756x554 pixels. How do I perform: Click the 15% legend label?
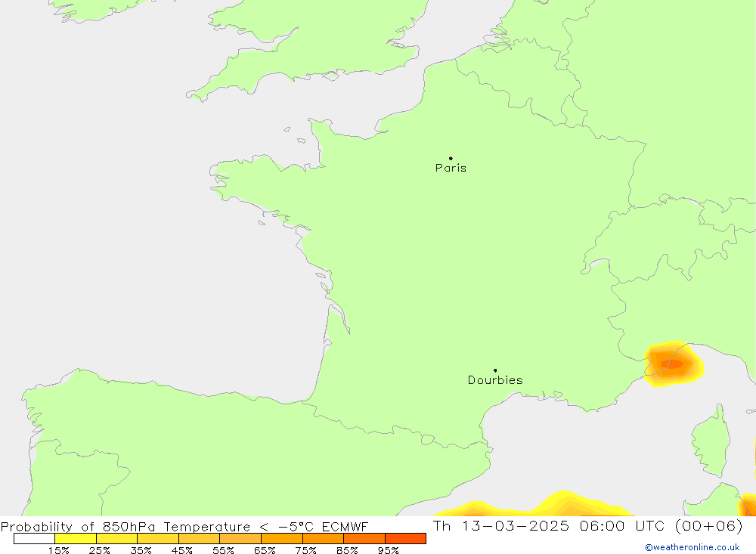pos(58,550)
